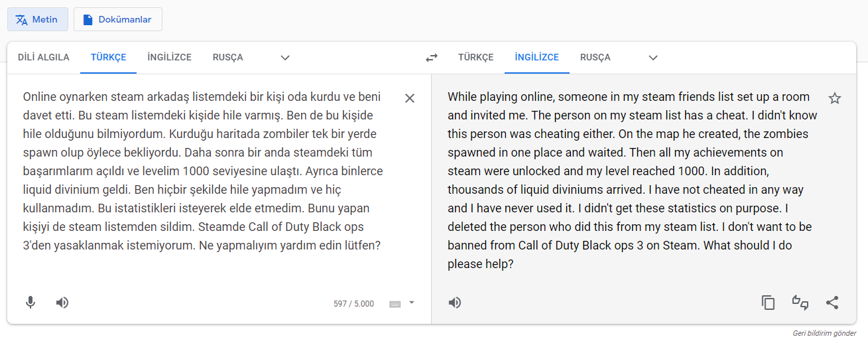Click the microphone voice input icon
868x355 pixels.
[x=31, y=303]
